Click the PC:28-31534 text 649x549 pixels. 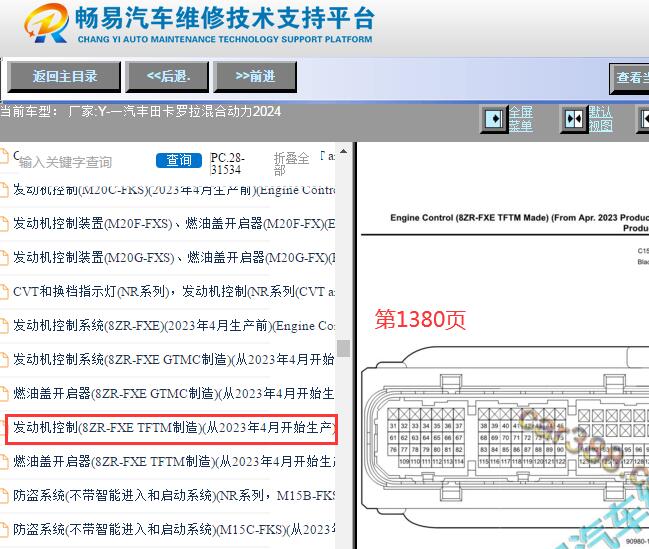pyautogui.click(x=227, y=164)
